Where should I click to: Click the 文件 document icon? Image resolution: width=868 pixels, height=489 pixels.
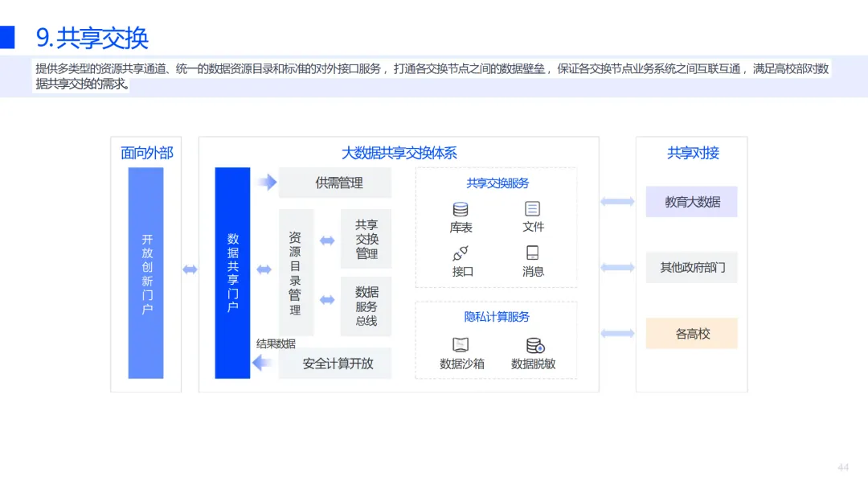click(533, 209)
